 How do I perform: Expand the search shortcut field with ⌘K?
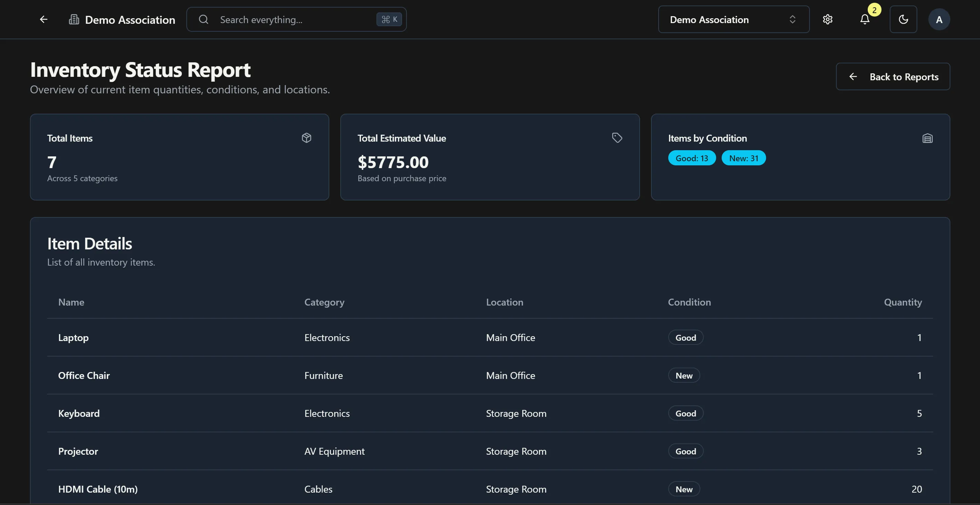[389, 19]
